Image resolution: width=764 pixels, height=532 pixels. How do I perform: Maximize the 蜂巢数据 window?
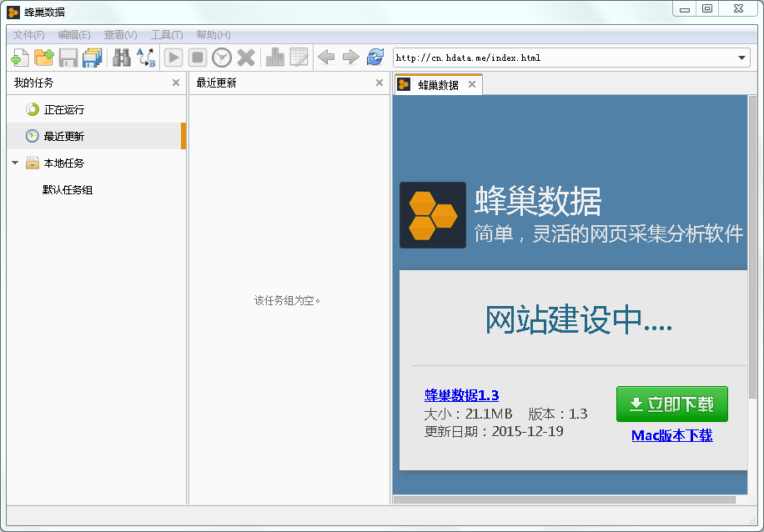(707, 9)
